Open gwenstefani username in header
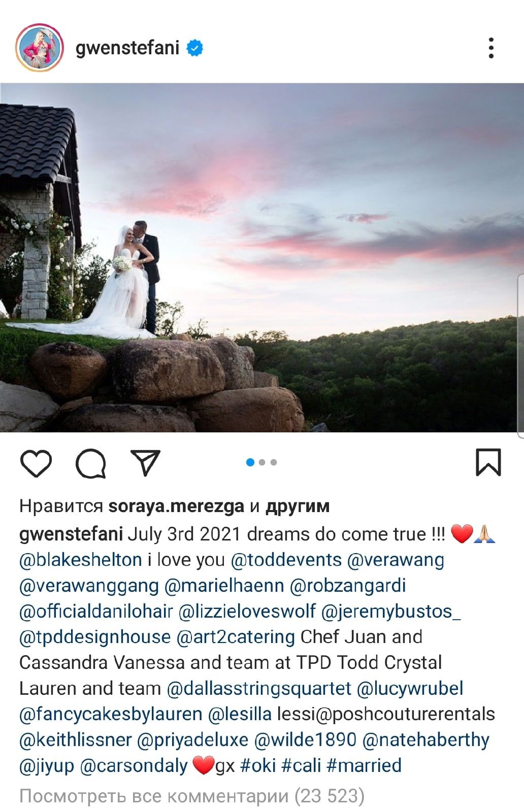 coord(127,48)
